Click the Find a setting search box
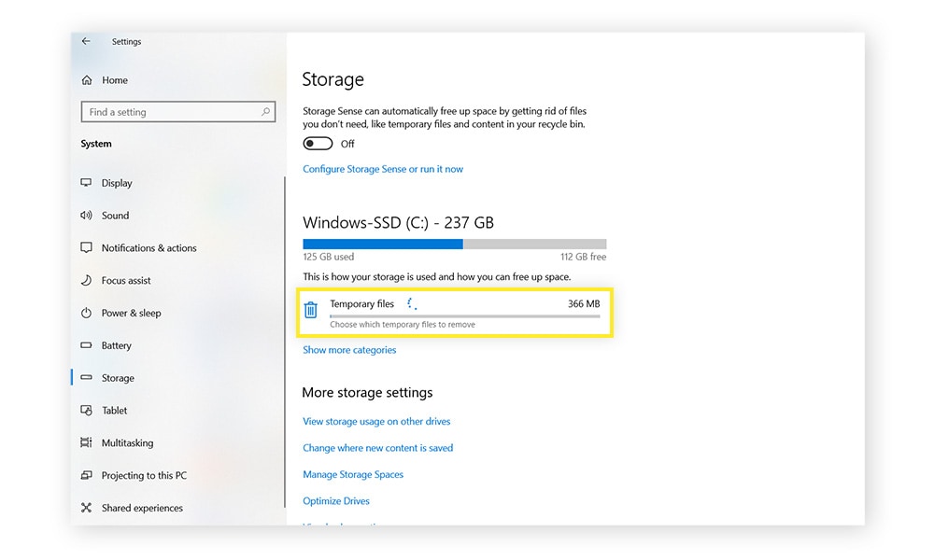The height and width of the screenshot is (560, 934). [178, 112]
